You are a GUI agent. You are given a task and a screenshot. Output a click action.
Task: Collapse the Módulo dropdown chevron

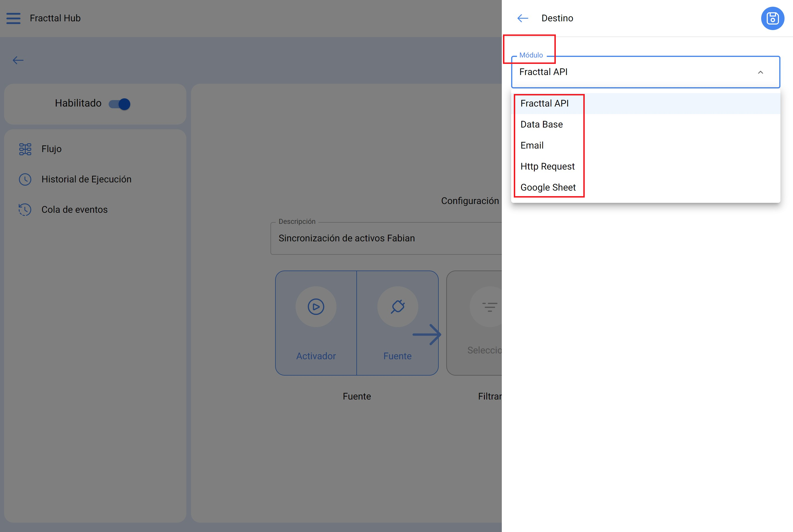(760, 72)
